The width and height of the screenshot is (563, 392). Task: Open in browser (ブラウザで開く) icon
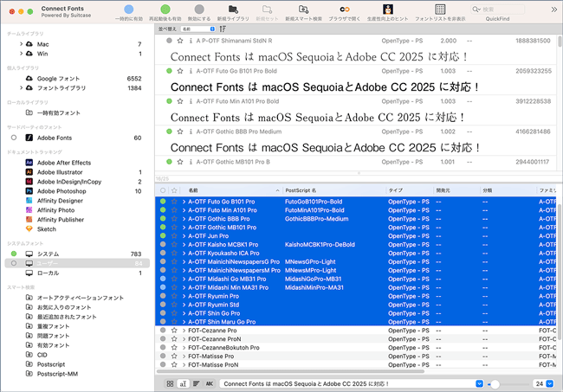(x=345, y=10)
